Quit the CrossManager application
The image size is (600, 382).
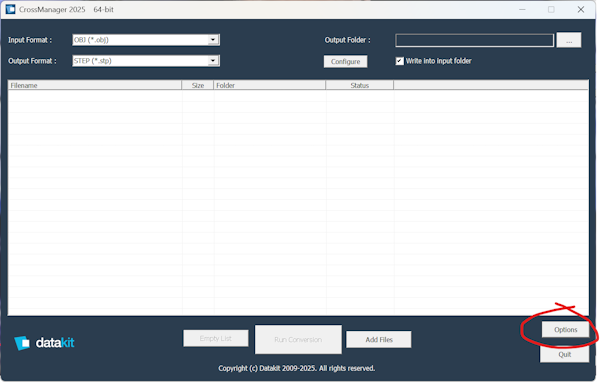564,354
